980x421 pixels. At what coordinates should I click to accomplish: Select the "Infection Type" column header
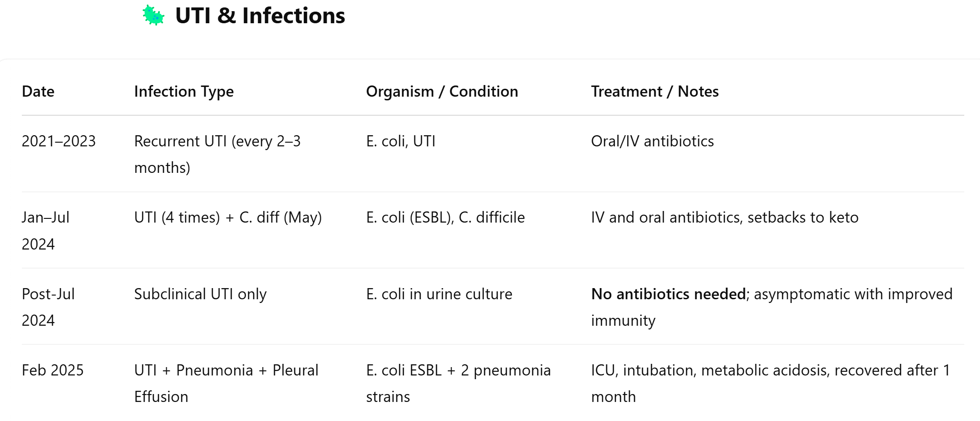(184, 92)
